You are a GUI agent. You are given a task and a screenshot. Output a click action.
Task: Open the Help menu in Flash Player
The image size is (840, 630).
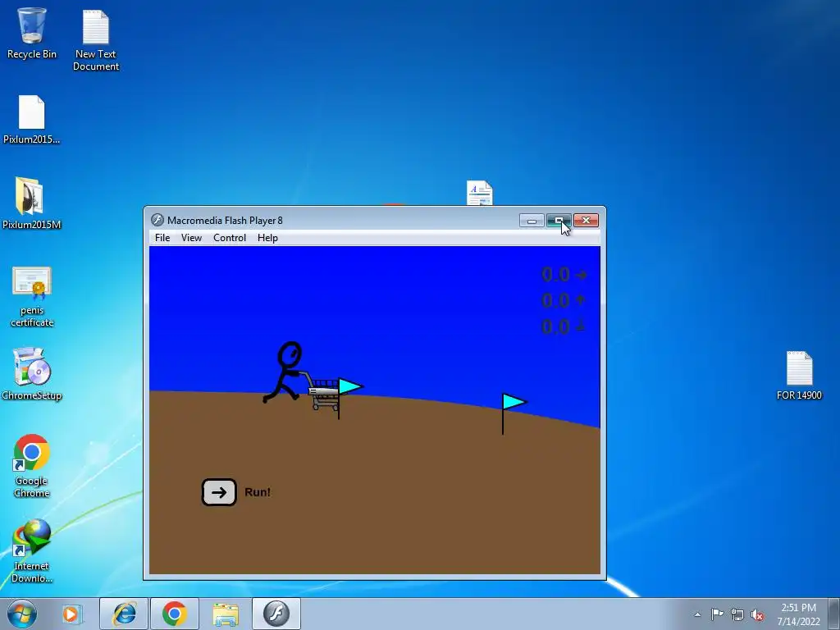267,238
